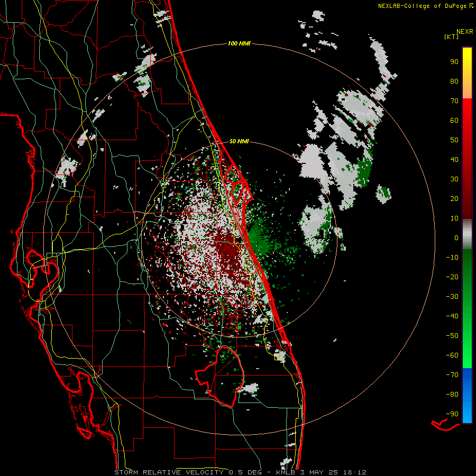The image size is (476, 476).
Task: Click the "-20" value on the velocity scale
Action: [x=452, y=277]
